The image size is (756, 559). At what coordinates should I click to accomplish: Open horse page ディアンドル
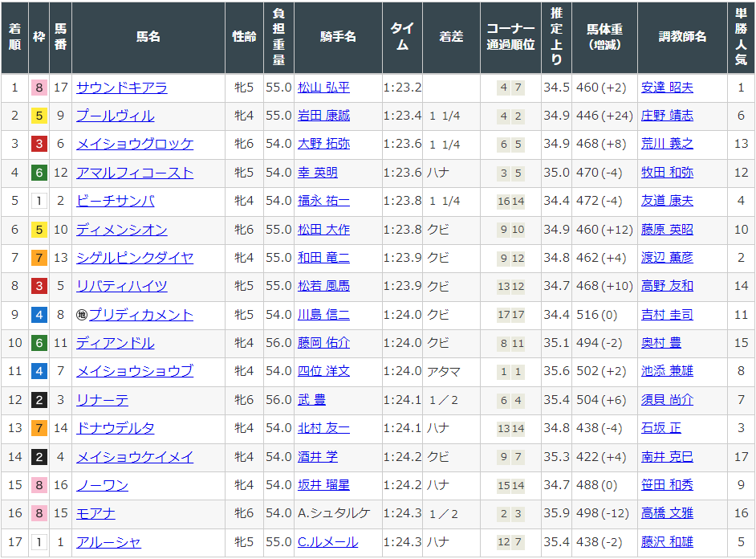pos(116,344)
